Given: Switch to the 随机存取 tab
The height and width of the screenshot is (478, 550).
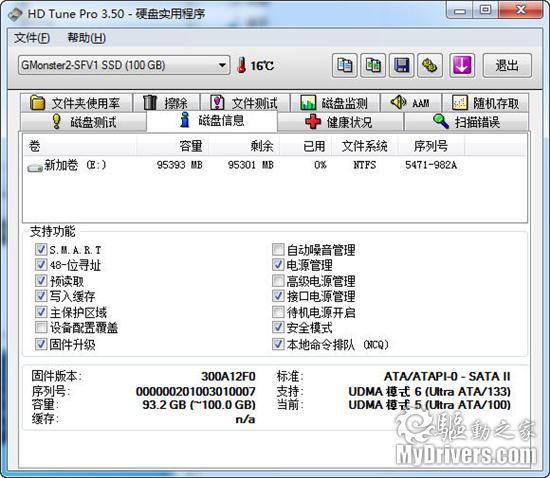Looking at the screenshot, I should (x=485, y=103).
